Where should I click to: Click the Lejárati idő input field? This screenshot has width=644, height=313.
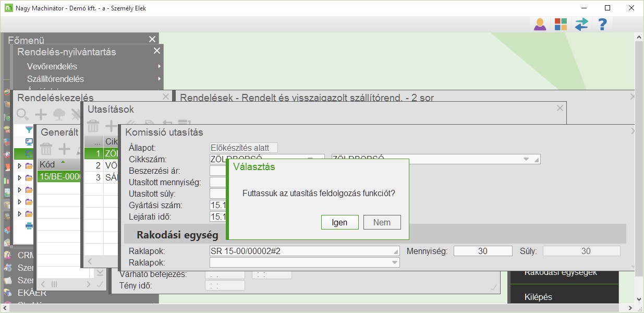coord(218,216)
